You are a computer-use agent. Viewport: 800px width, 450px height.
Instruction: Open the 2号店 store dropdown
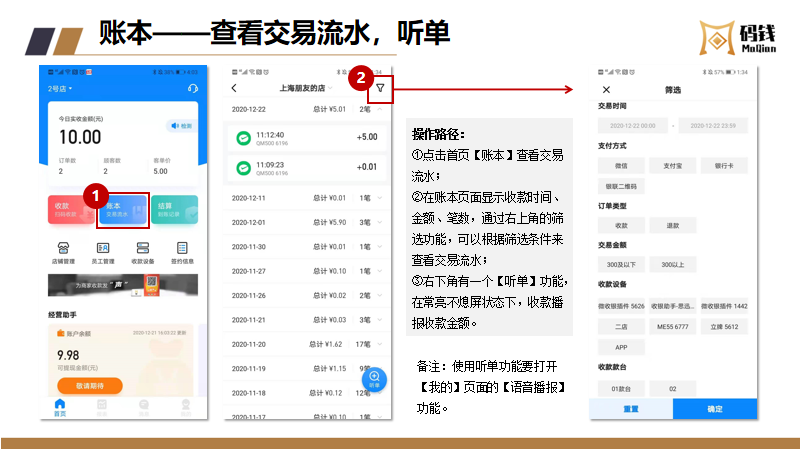tap(62, 89)
